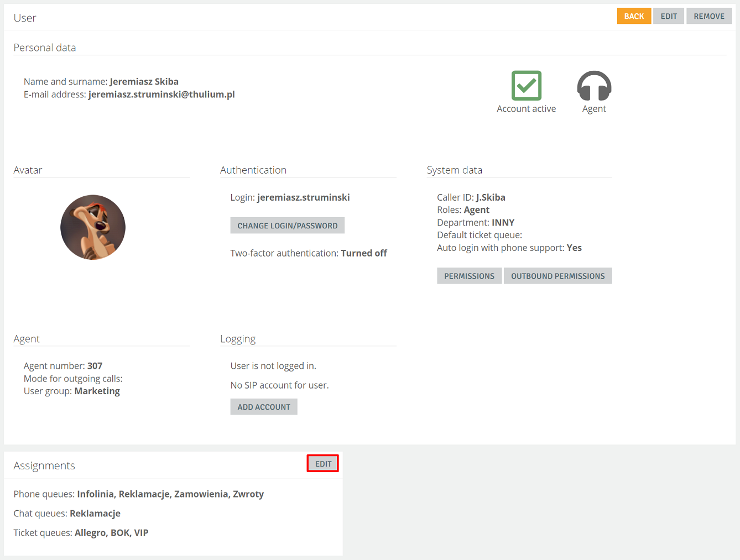The width and height of the screenshot is (740, 560).
Task: Click 'No SIP account for user.' text
Action: click(279, 385)
